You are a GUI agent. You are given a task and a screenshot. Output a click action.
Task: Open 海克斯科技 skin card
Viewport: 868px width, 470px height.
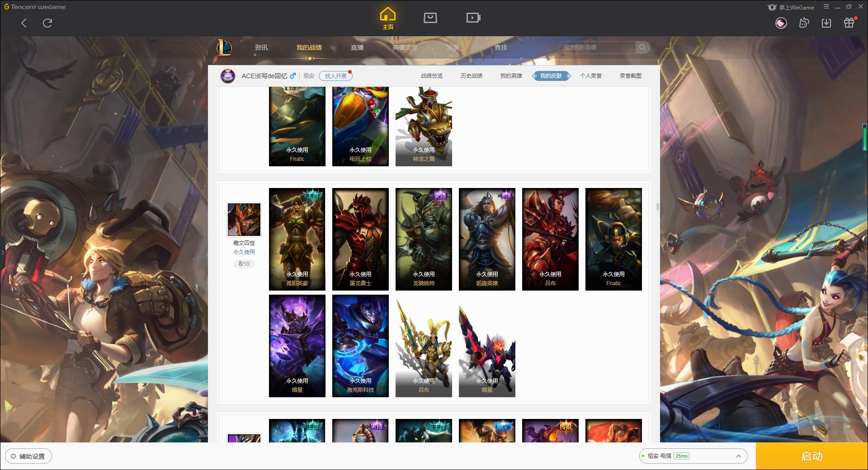(360, 346)
